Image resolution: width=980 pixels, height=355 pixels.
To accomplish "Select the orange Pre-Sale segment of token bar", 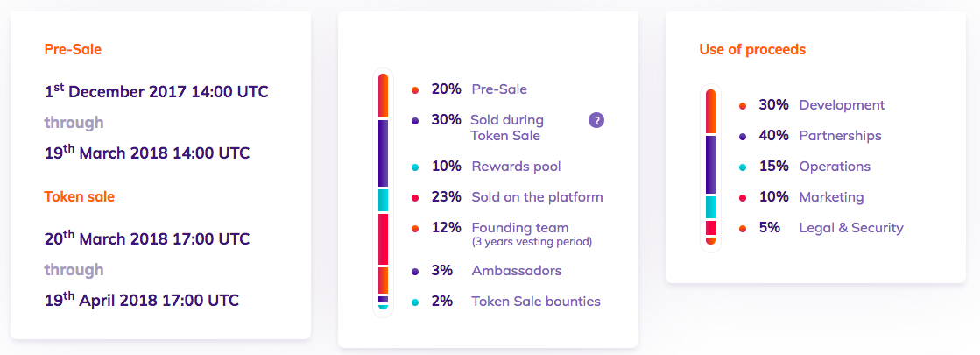I will coord(383,95).
